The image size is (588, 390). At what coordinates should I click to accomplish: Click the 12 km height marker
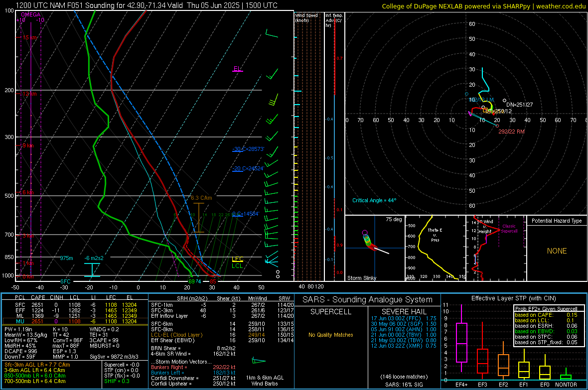(29, 94)
